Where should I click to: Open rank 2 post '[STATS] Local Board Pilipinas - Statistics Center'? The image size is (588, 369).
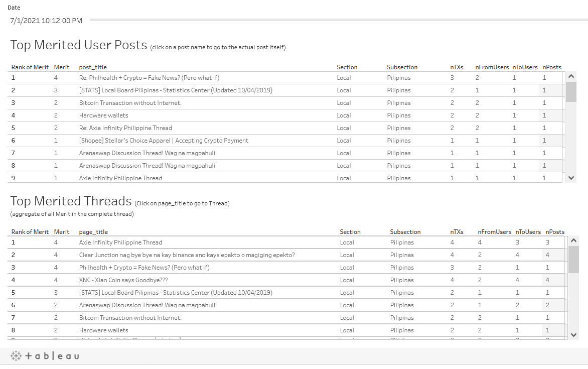click(176, 90)
